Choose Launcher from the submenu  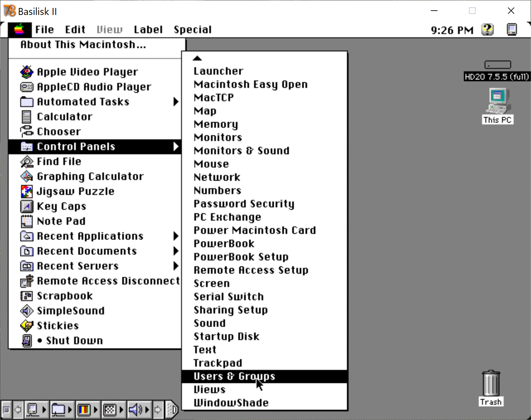(264, 71)
